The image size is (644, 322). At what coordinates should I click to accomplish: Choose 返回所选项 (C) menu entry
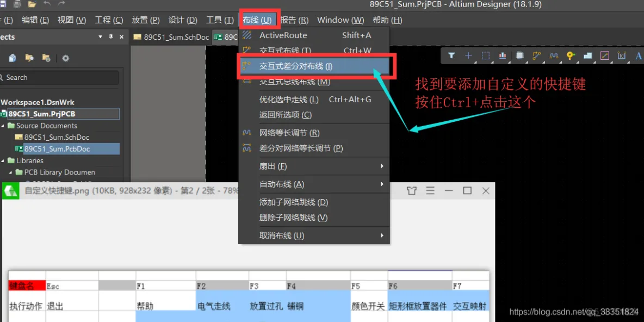(314, 115)
